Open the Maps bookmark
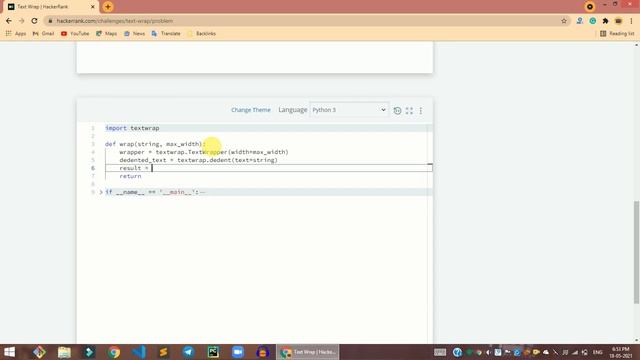The height and width of the screenshot is (360, 640). pyautogui.click(x=106, y=33)
